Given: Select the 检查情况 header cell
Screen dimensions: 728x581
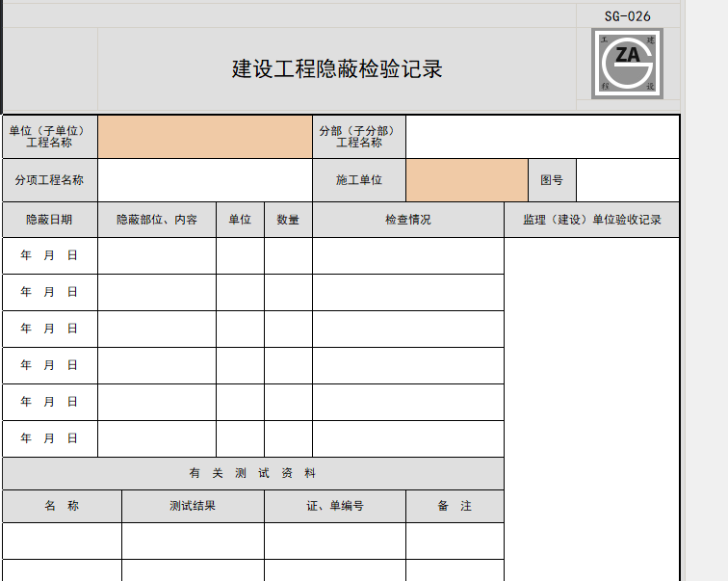Looking at the screenshot, I should [x=407, y=220].
